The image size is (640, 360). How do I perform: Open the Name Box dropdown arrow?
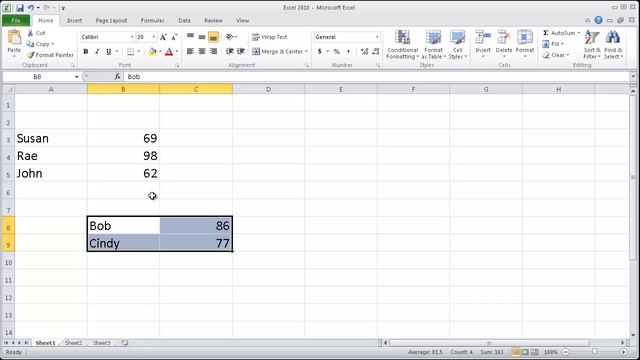click(76, 77)
